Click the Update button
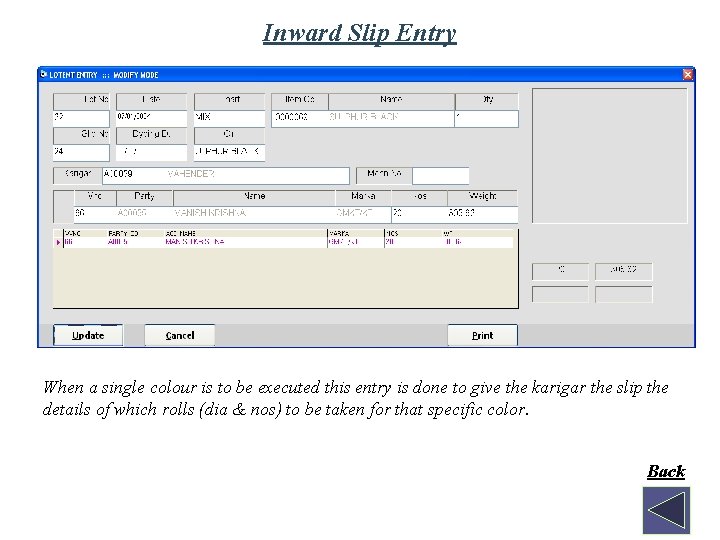Screen dimensions: 720x540 tap(88, 335)
